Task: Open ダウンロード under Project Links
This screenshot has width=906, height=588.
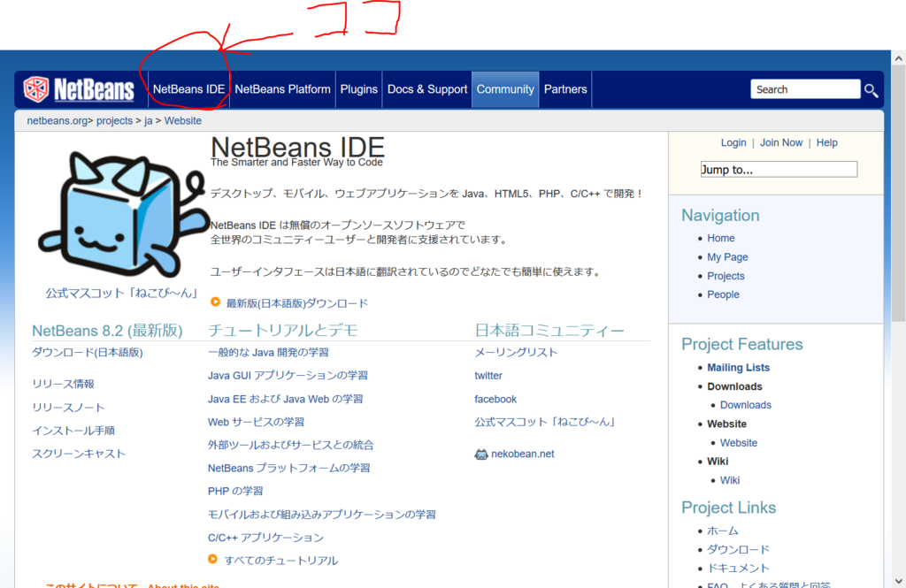Action: (739, 549)
